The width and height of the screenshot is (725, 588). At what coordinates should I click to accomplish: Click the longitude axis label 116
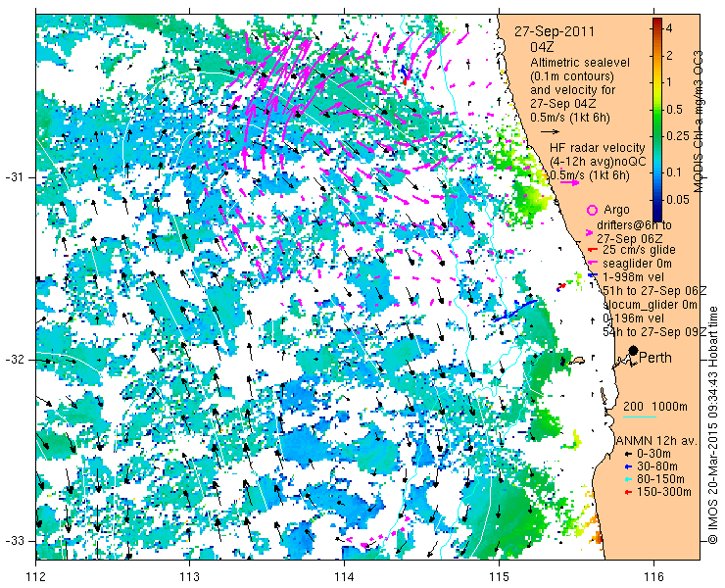(653, 577)
